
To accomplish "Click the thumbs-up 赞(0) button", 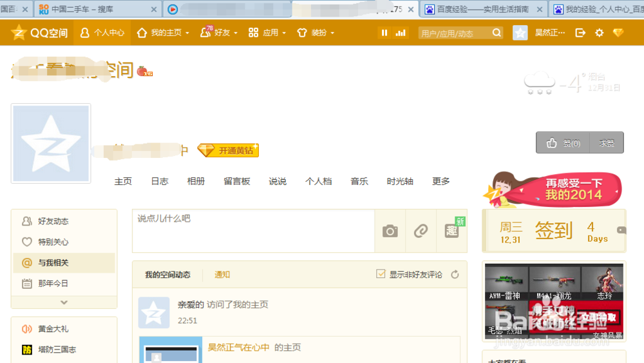I will click(x=563, y=142).
